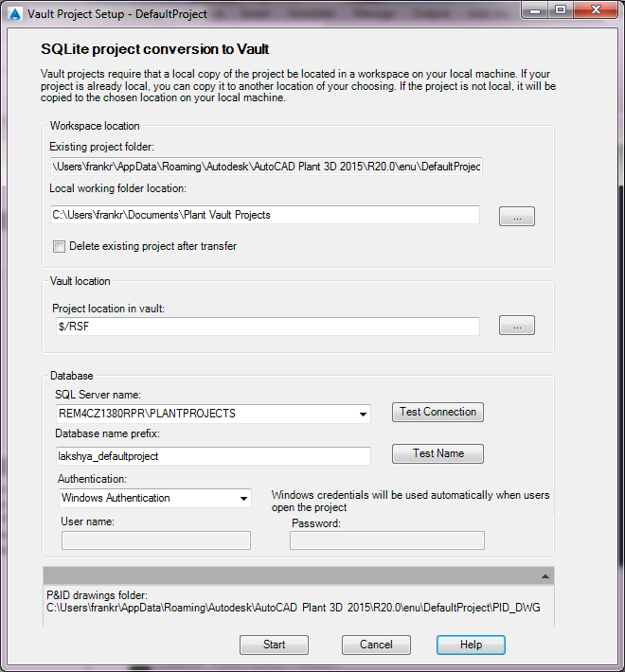The width and height of the screenshot is (625, 672).
Task: Browse for local working folder location
Action: 516,217
